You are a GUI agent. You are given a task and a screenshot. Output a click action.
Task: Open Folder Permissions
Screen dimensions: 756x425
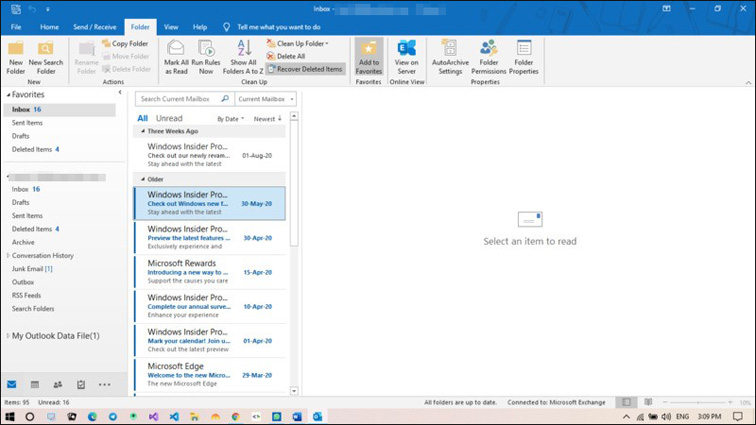(488, 57)
